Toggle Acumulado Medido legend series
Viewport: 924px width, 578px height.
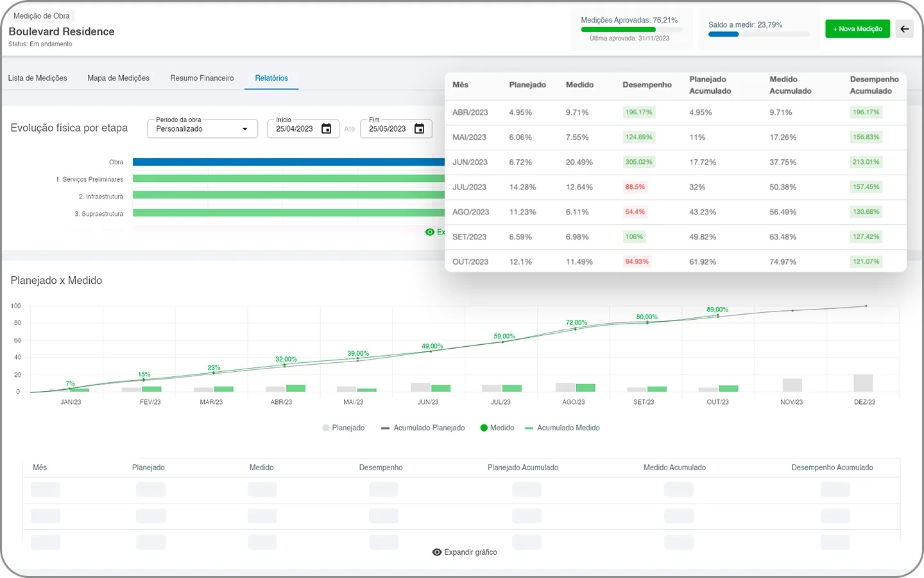coord(562,428)
